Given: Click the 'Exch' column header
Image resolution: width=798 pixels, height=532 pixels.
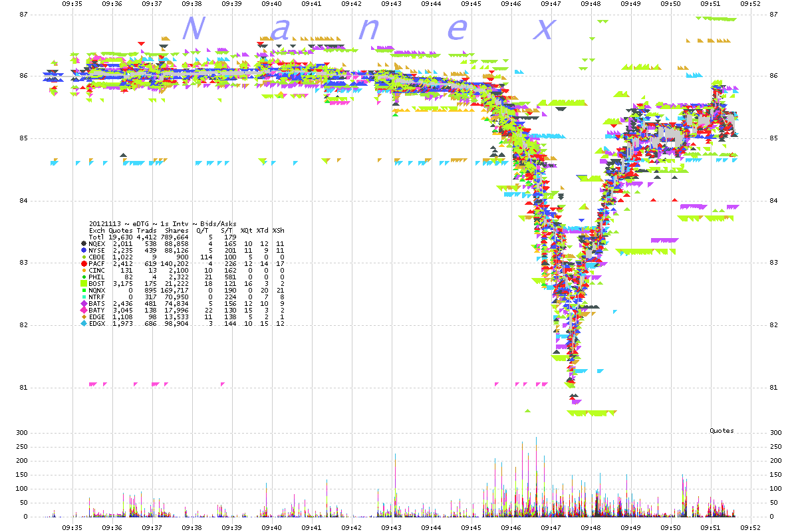Looking at the screenshot, I should click(97, 231).
